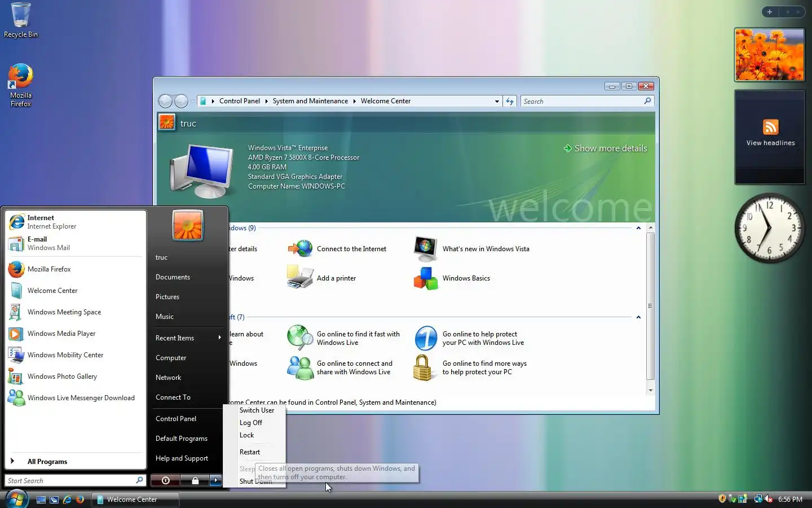Click Switch between windows quick launch icon
This screenshot has height=508, width=812.
click(54, 500)
